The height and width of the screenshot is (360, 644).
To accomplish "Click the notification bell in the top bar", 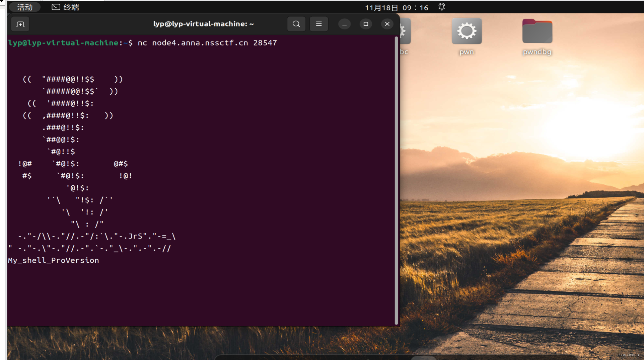I will click(441, 7).
